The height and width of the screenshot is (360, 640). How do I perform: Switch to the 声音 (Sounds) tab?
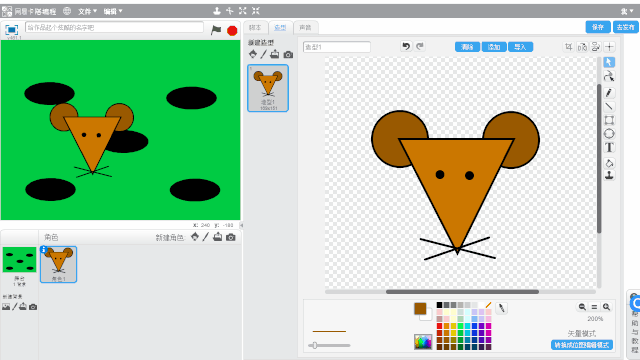305,27
